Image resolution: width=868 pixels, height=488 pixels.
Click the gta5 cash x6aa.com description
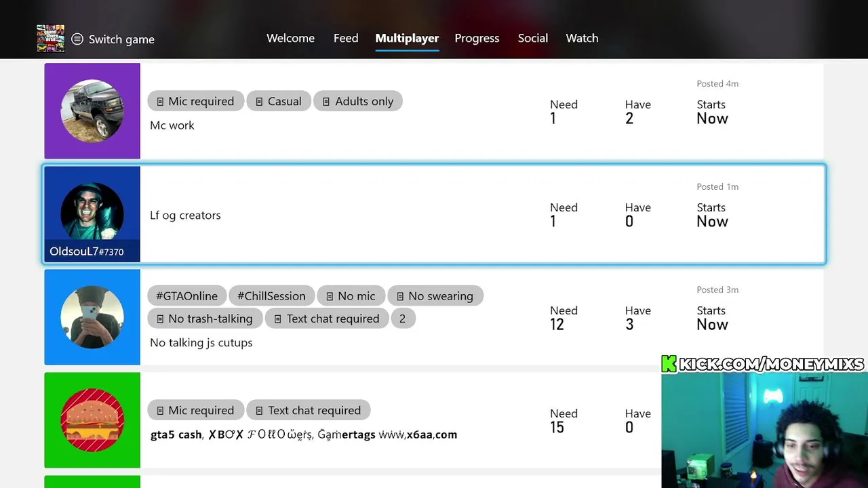coord(304,434)
